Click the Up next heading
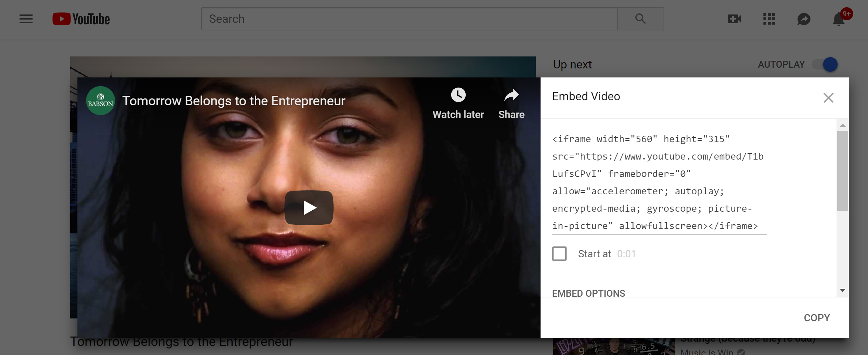Screen dimensions: 868x355 [x=572, y=64]
